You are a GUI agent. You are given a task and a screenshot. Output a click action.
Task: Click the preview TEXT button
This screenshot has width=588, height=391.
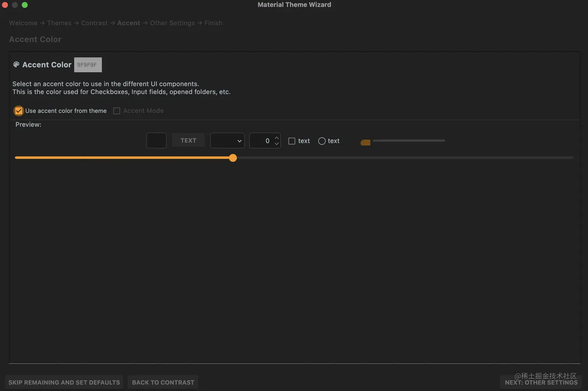coord(188,140)
